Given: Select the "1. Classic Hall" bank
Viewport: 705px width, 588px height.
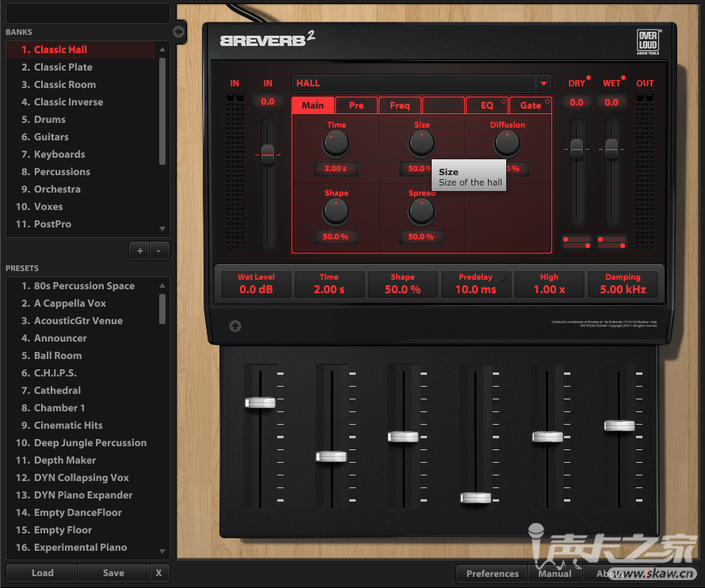Looking at the screenshot, I should point(82,49).
